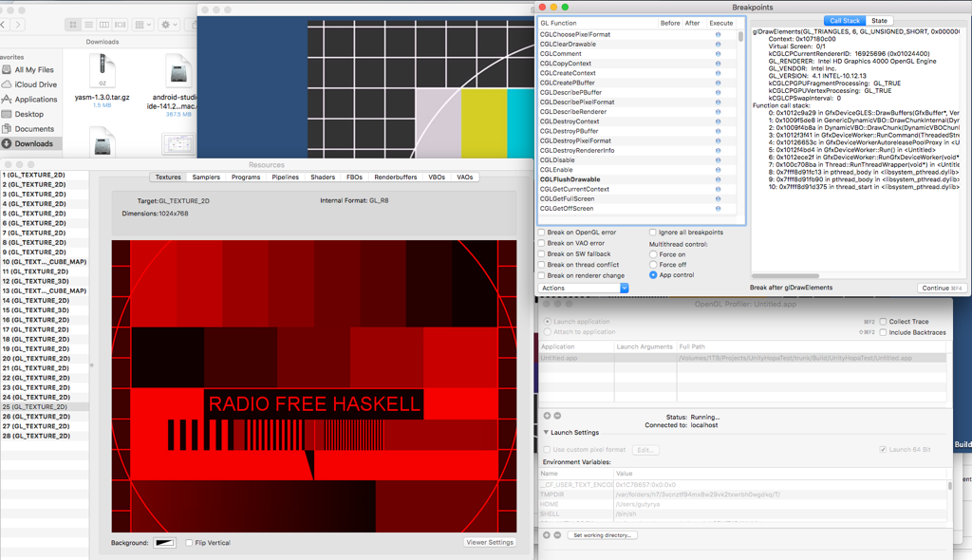Show the State tab in Breakpoints
Image resolution: width=972 pixels, height=560 pixels.
click(x=879, y=21)
